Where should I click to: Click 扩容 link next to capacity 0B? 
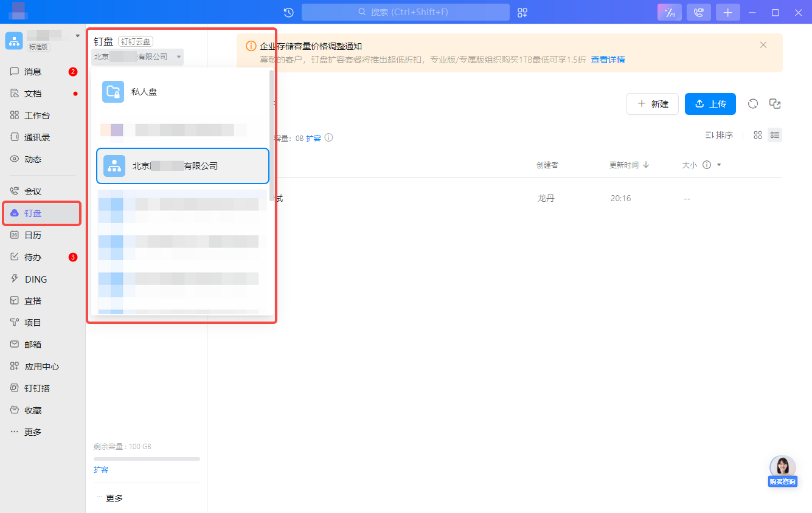point(313,138)
